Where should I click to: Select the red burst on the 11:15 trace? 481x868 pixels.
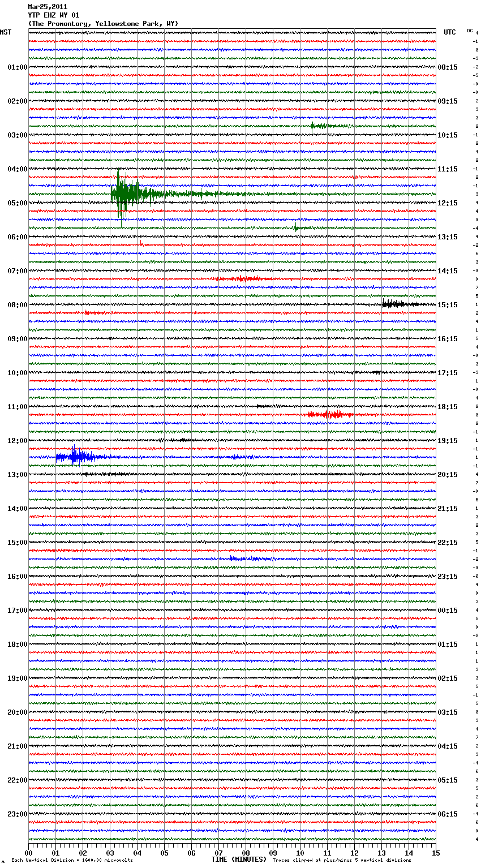point(329,415)
